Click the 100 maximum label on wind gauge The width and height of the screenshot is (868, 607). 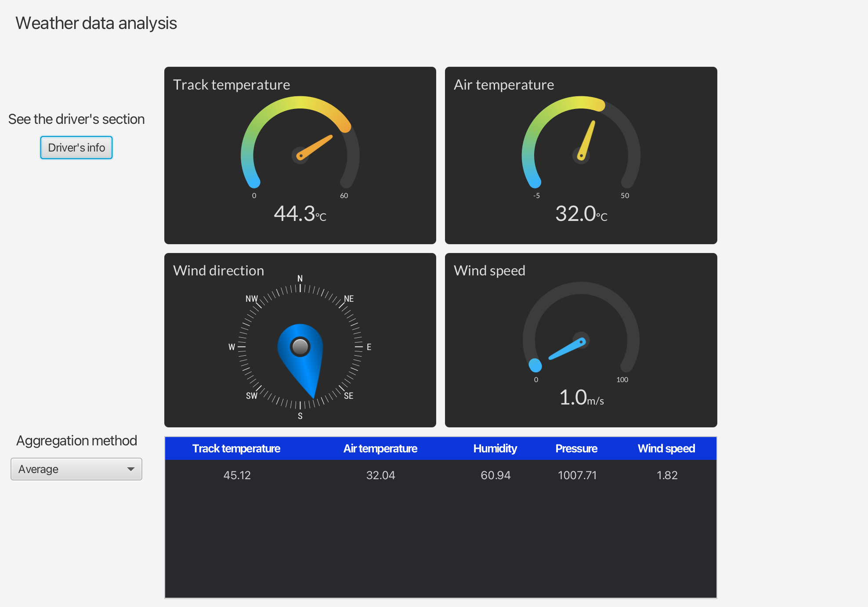[622, 380]
